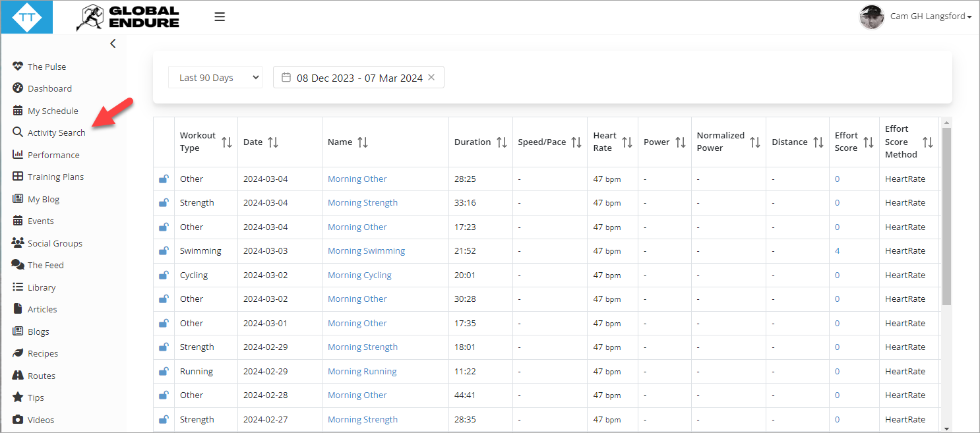Image resolution: width=980 pixels, height=433 pixels.
Task: Toggle lock on 2024-02-27 Morning Strength row
Action: [163, 419]
